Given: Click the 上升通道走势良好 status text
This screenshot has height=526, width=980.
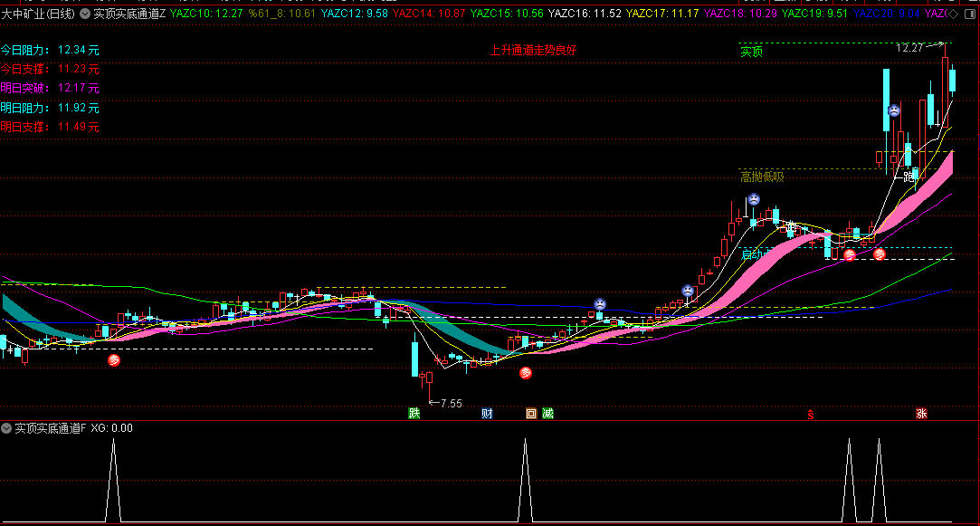Looking at the screenshot, I should click(533, 50).
